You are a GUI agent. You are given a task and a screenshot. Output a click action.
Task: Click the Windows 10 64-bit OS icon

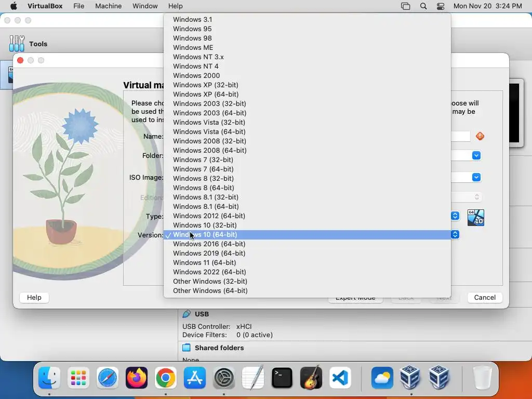click(476, 218)
